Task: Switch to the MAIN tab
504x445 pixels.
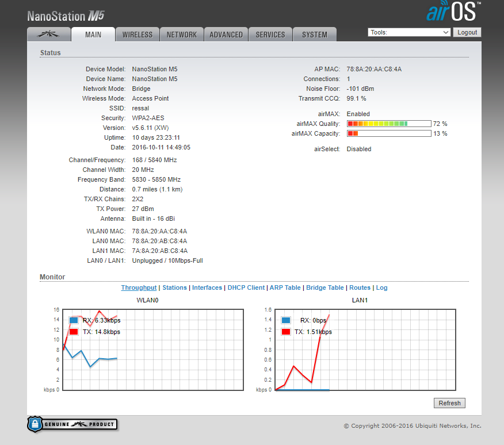Action: click(93, 34)
